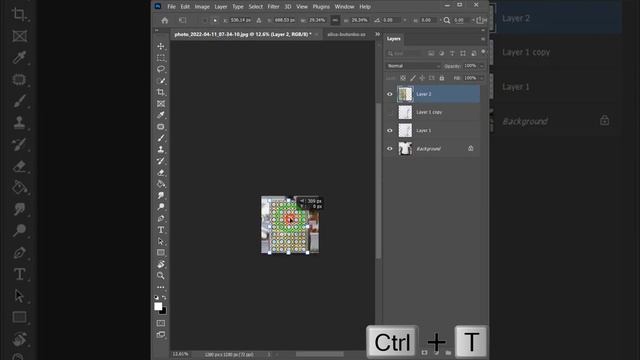Toggle Quick Mask mode

click(x=161, y=323)
